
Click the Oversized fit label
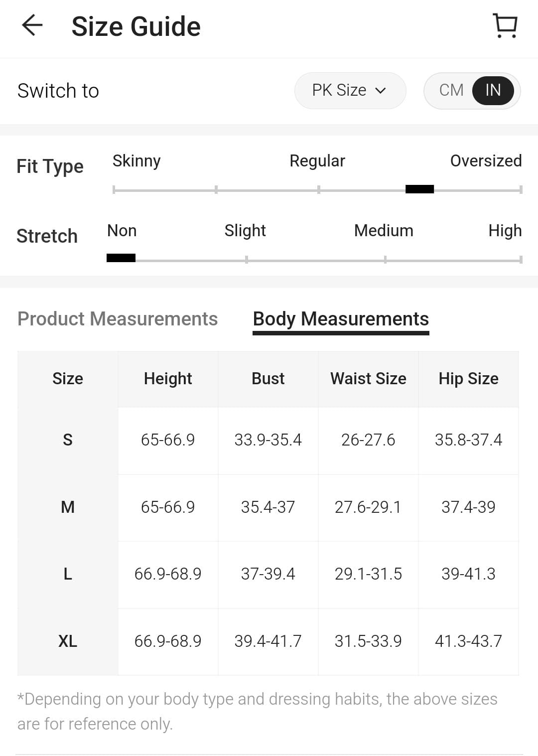[486, 161]
